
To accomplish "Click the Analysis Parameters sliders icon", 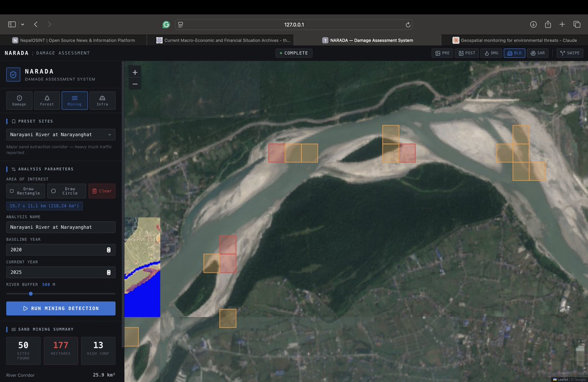I will pos(14,169).
